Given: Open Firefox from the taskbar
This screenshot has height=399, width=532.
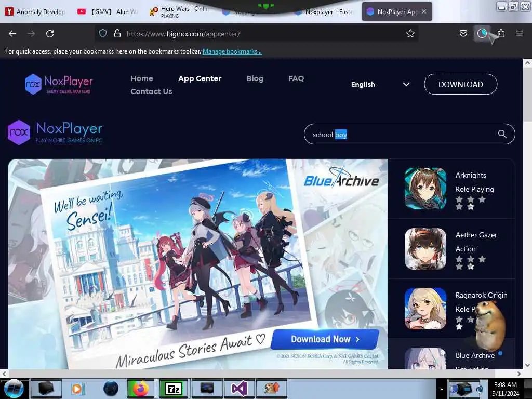Looking at the screenshot, I should pos(140,389).
